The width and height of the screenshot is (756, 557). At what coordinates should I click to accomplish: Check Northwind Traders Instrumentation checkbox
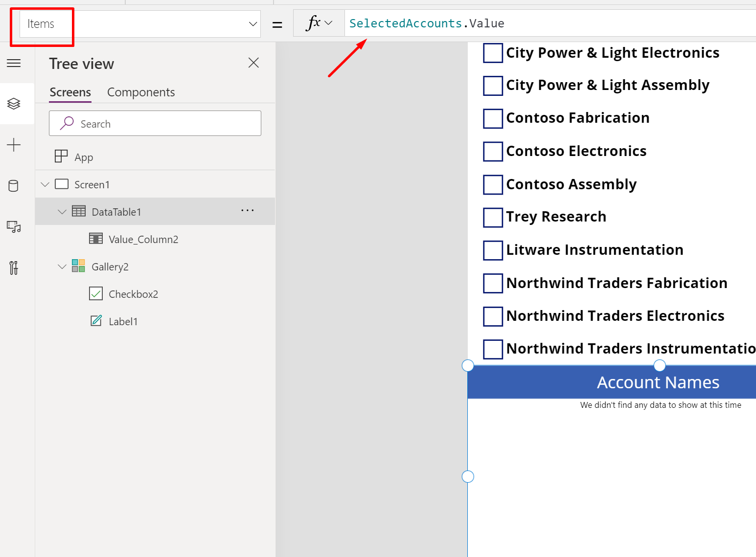[493, 349]
